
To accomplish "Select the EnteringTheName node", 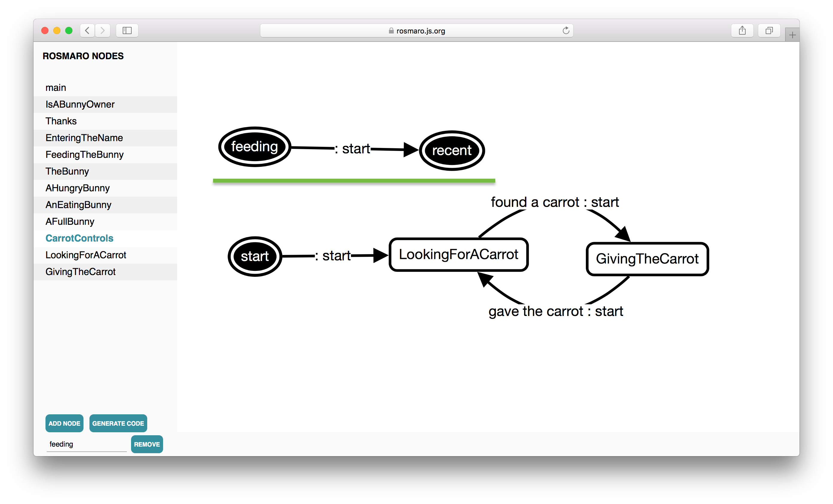I will tap(105, 138).
